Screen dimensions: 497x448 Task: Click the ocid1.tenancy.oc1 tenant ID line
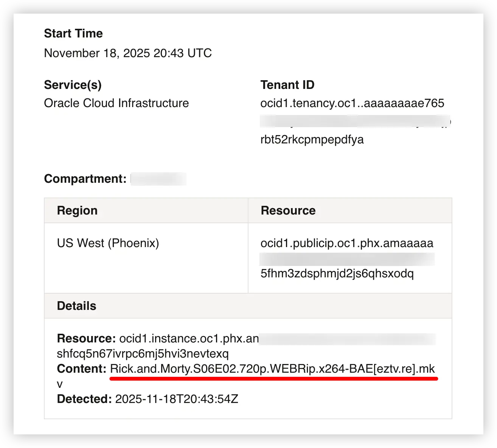point(352,103)
